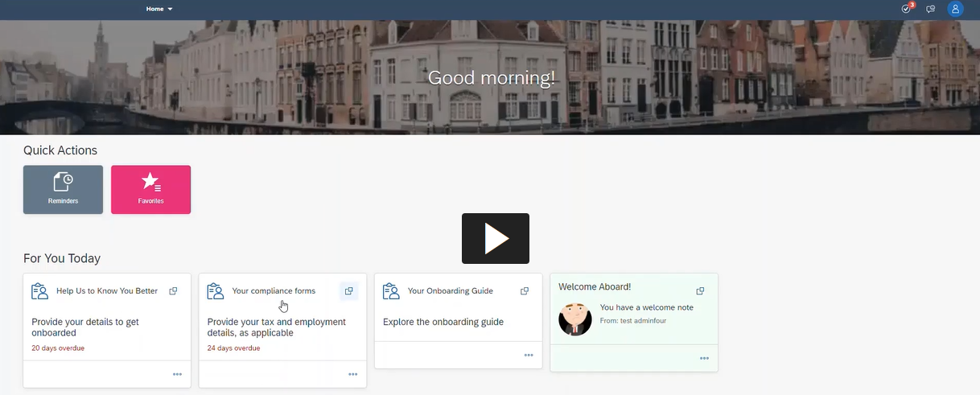The height and width of the screenshot is (395, 980).
Task: Click the Your compliance forms title
Action: tap(274, 291)
